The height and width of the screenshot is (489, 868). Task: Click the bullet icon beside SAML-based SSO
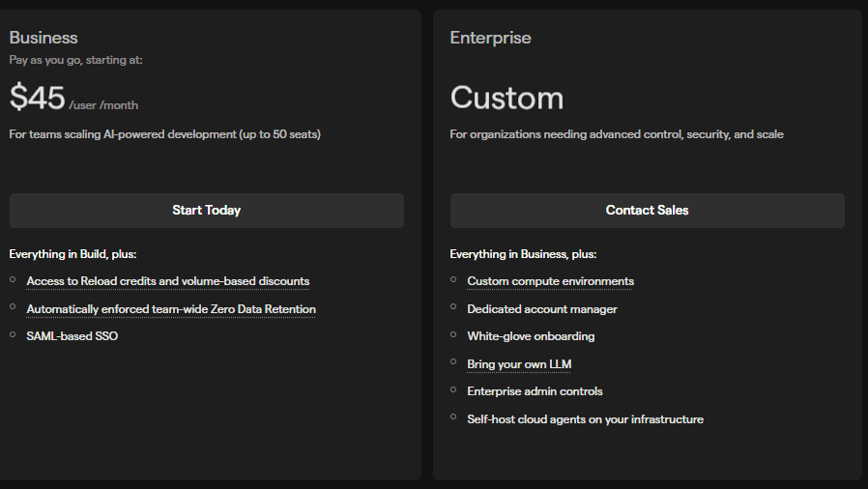click(13, 334)
